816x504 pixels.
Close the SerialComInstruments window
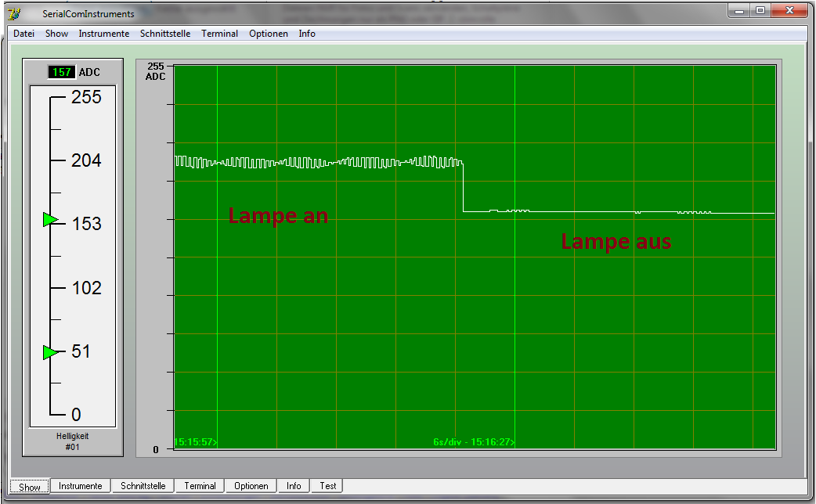(x=789, y=10)
